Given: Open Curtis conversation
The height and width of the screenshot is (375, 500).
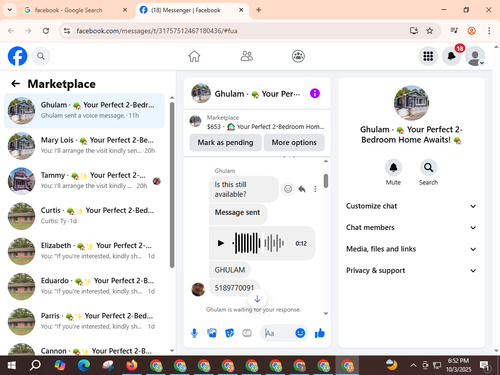Looking at the screenshot, I should point(84,216).
